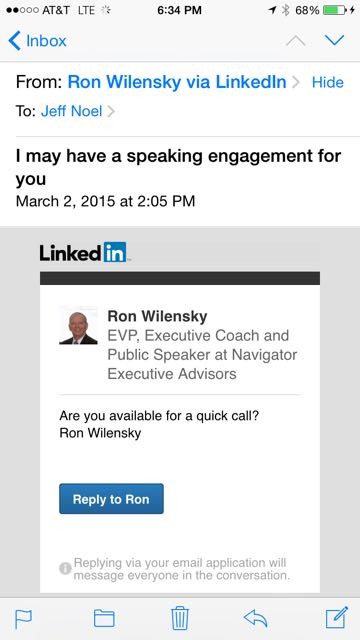Hide the sender details
This screenshot has height=640, width=360.
point(328,82)
